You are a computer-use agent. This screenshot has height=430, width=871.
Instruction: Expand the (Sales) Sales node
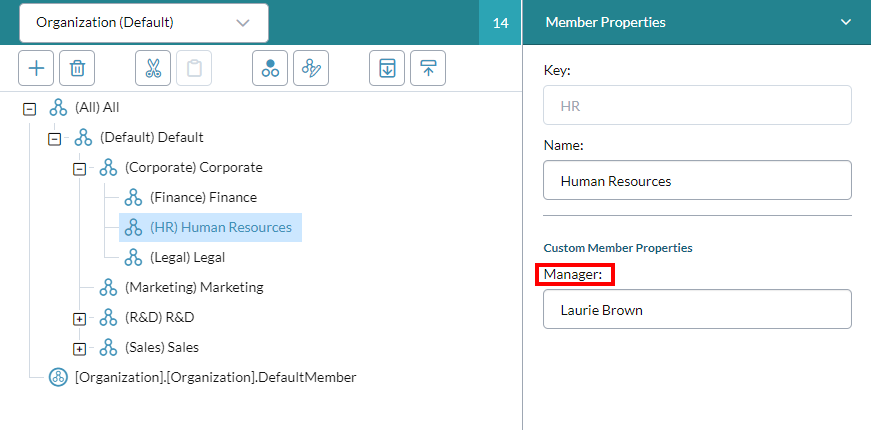79,349
